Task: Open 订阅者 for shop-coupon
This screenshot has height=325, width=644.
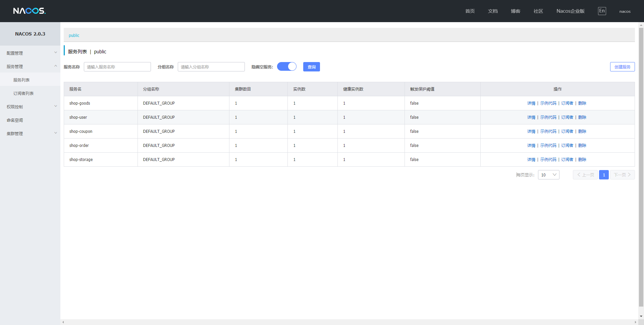Action: (567, 131)
